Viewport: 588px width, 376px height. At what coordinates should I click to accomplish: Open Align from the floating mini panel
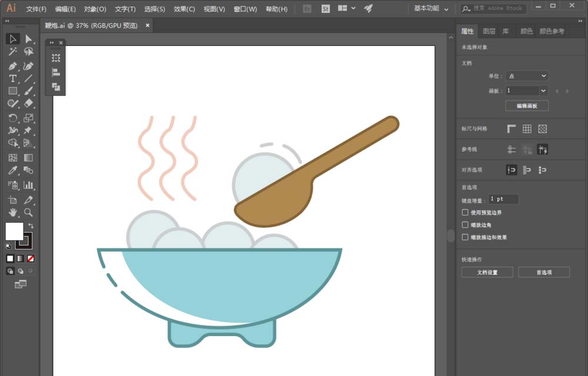[x=56, y=72]
